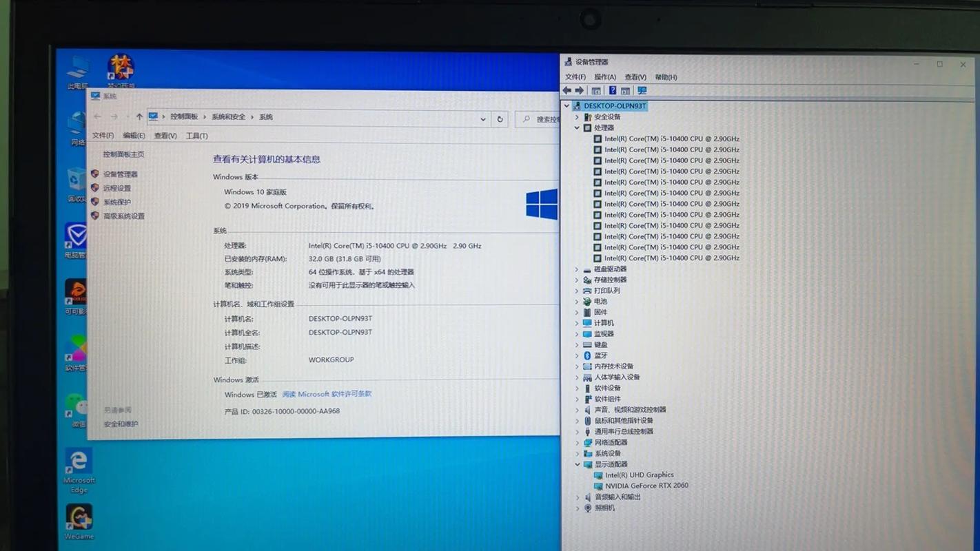Image resolution: width=980 pixels, height=551 pixels.
Task: Open Help via the question mark toolbar icon
Action: click(613, 90)
